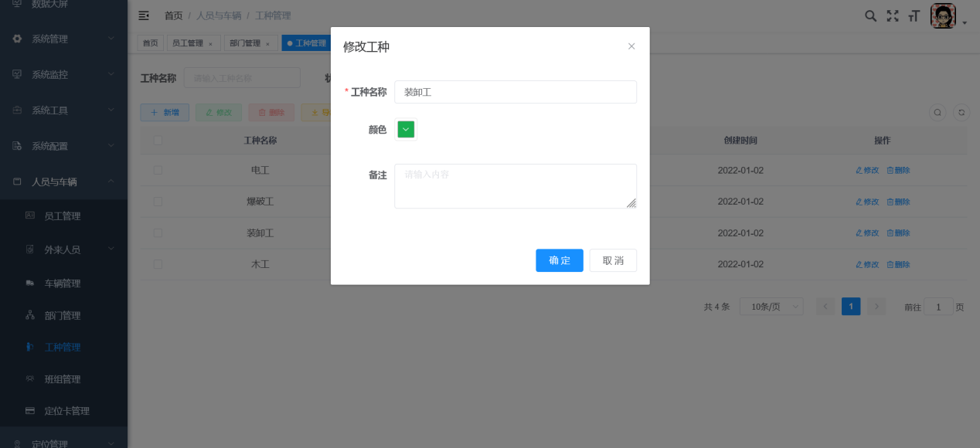Viewport: 980px width, 448px height.
Task: Open the 10条/页 page size dropdown
Action: [771, 306]
